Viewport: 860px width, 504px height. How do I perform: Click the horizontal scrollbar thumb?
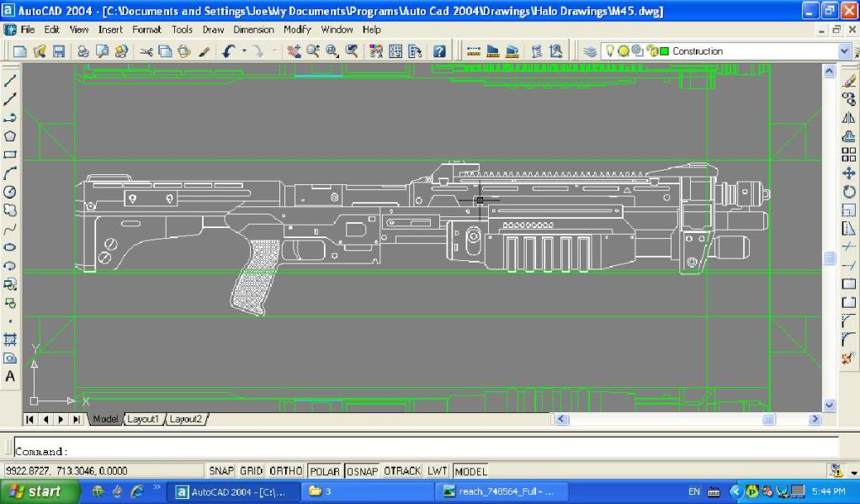pos(768,420)
